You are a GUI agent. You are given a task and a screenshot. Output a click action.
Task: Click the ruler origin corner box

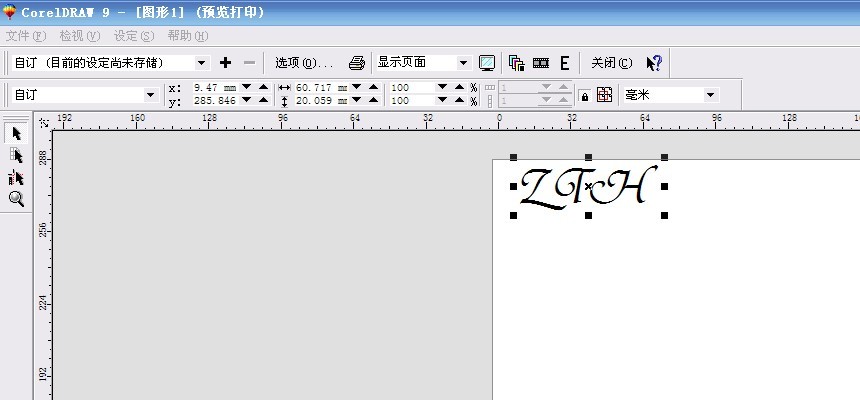coord(43,121)
